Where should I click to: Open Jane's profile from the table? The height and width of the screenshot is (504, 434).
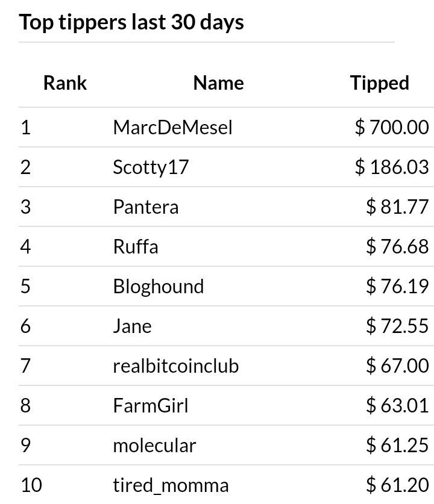click(132, 326)
